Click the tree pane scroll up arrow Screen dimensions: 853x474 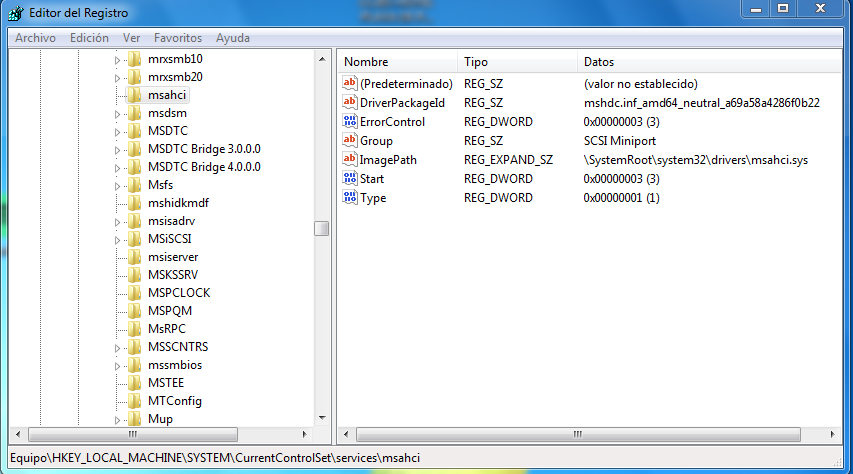point(322,59)
